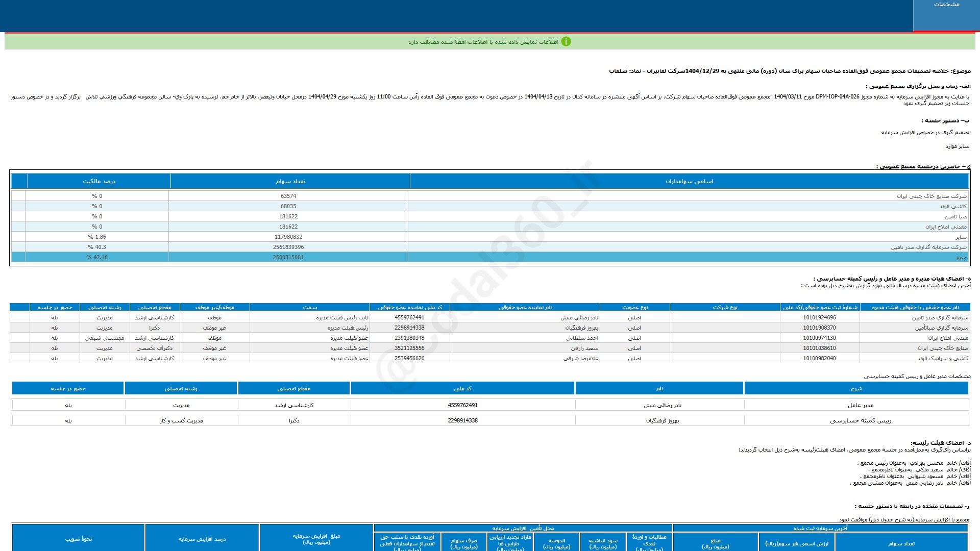Click registration number 10100982040
Viewport: 980px width, 551px height.
[x=819, y=358]
